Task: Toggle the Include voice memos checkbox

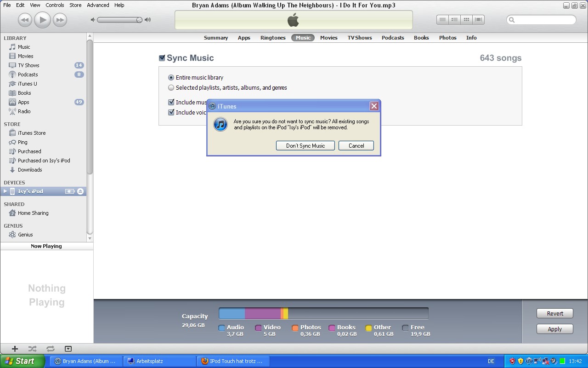Action: [x=171, y=112]
